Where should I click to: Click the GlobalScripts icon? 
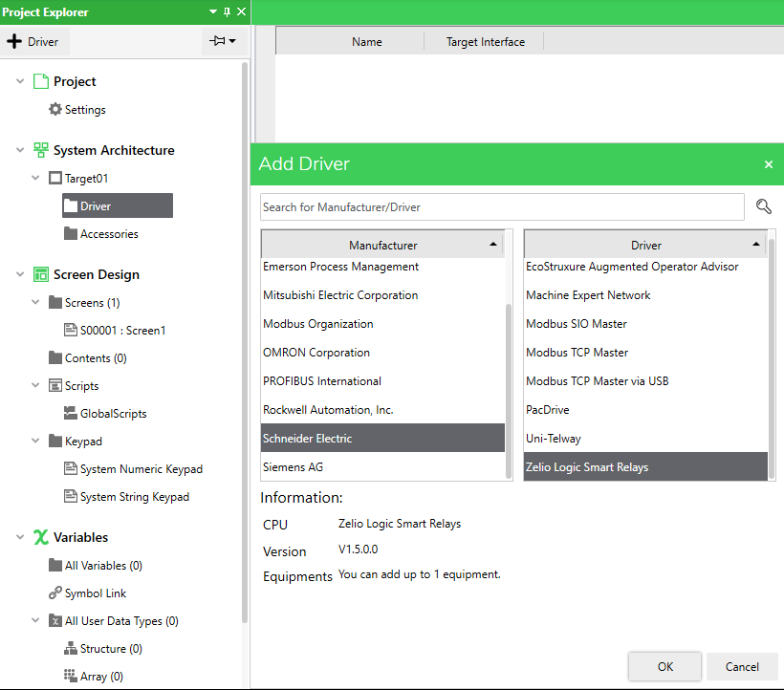tap(71, 413)
